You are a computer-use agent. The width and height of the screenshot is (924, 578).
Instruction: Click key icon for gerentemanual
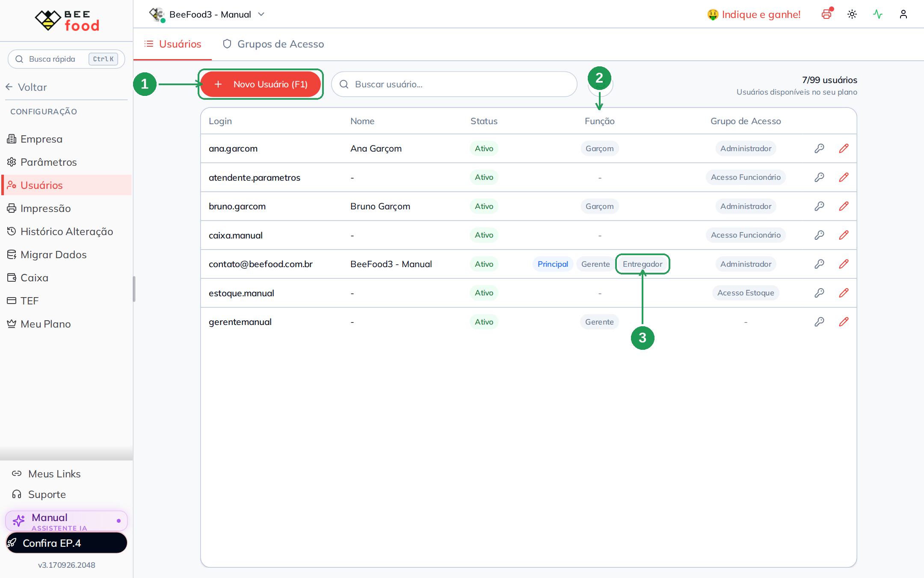(819, 322)
